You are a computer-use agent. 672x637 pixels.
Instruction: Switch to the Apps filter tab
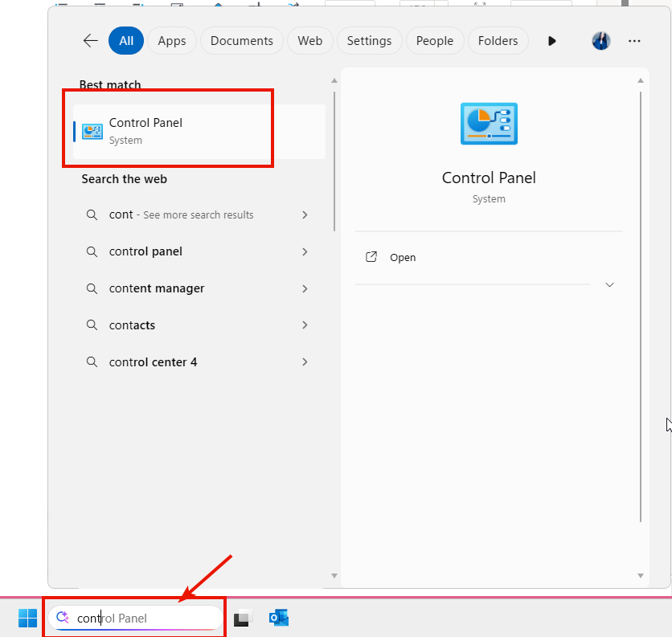point(172,41)
